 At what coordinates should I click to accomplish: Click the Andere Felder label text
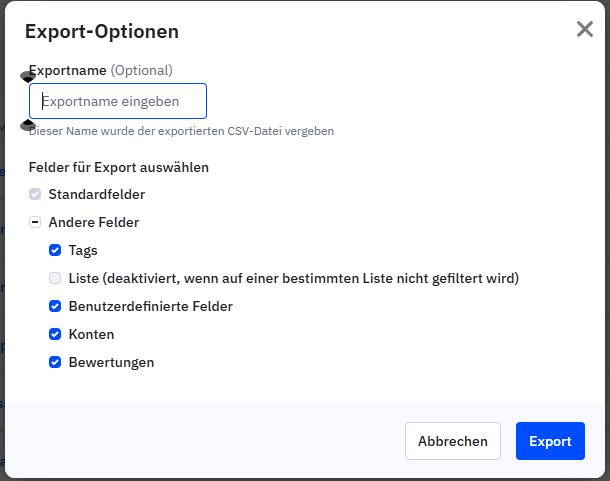[93, 222]
